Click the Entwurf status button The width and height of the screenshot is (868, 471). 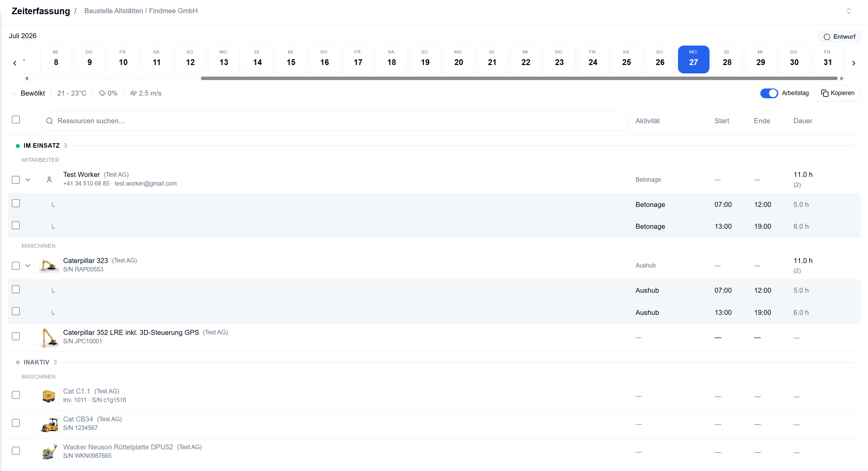click(839, 37)
